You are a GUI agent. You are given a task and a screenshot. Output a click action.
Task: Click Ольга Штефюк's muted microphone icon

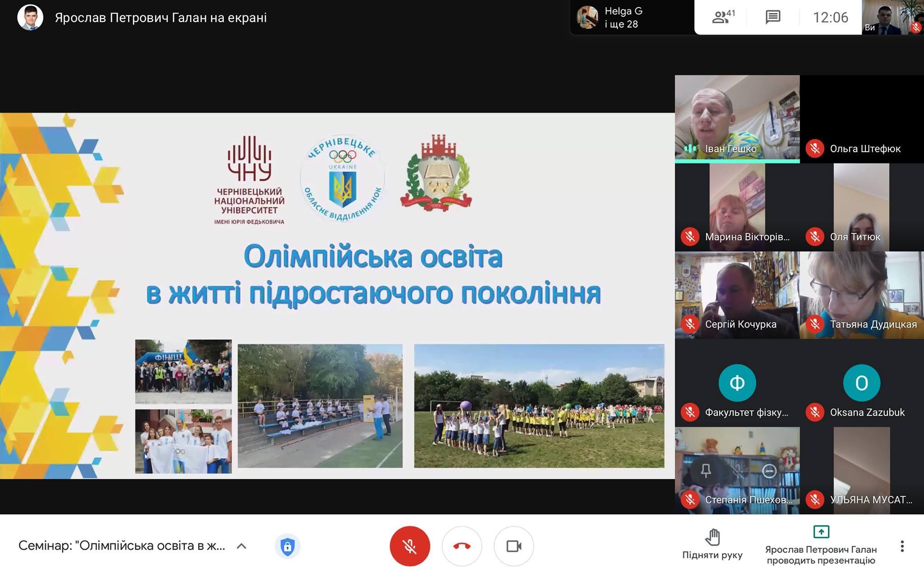click(815, 149)
